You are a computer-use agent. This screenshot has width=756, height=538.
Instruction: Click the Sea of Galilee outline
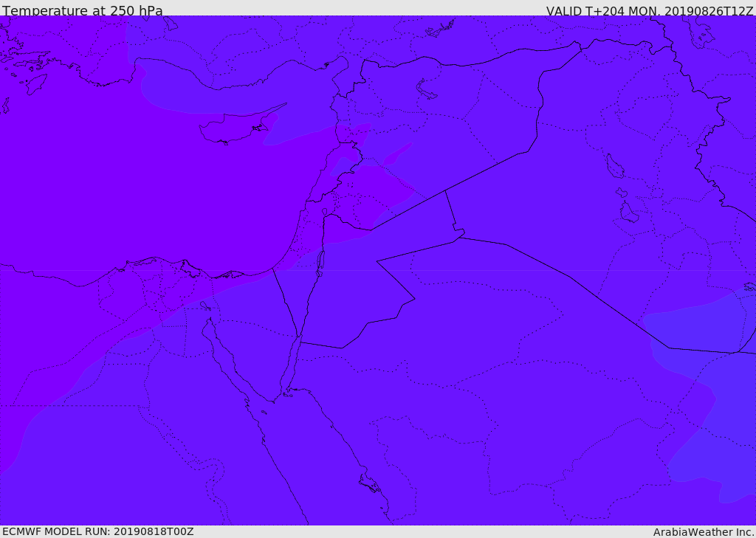click(325, 212)
